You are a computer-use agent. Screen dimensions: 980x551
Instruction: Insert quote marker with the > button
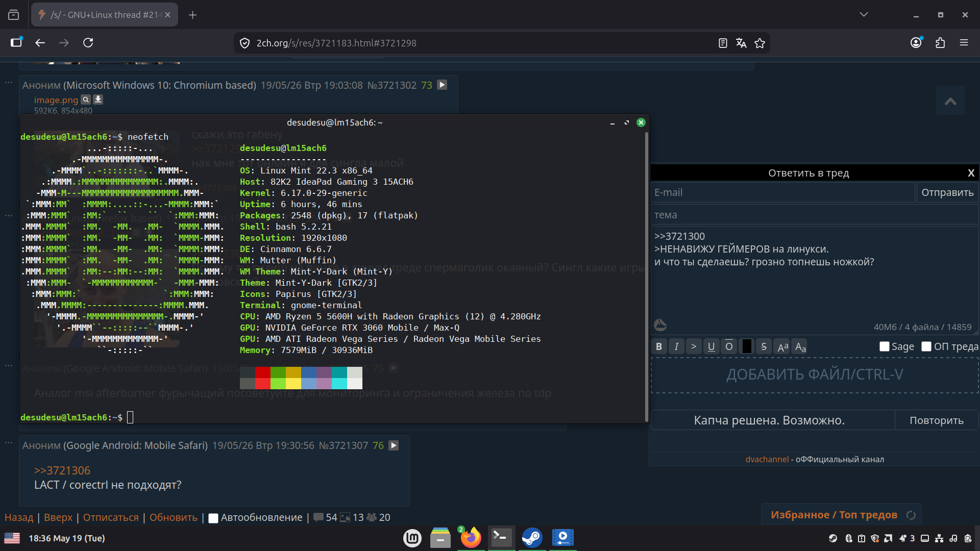point(694,347)
